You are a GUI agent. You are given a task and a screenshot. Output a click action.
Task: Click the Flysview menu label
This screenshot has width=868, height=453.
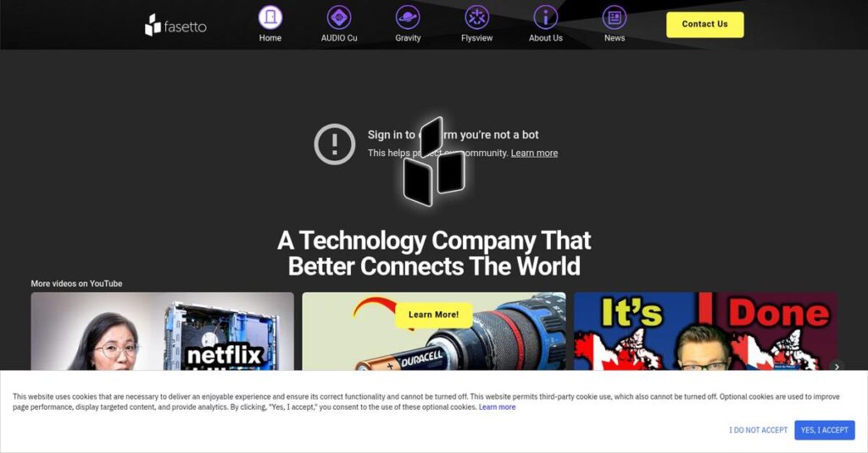click(476, 37)
